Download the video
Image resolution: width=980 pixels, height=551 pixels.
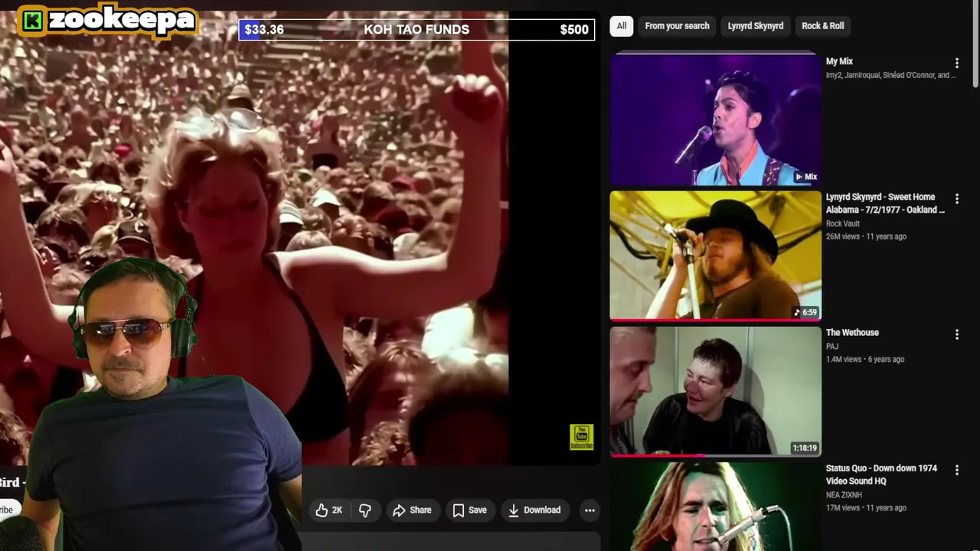pyautogui.click(x=534, y=510)
